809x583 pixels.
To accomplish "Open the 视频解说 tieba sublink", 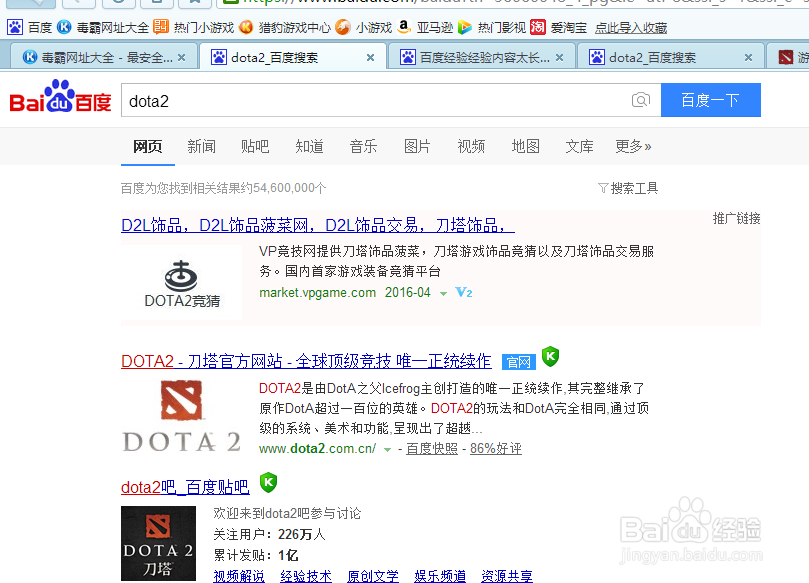I will [x=239, y=576].
